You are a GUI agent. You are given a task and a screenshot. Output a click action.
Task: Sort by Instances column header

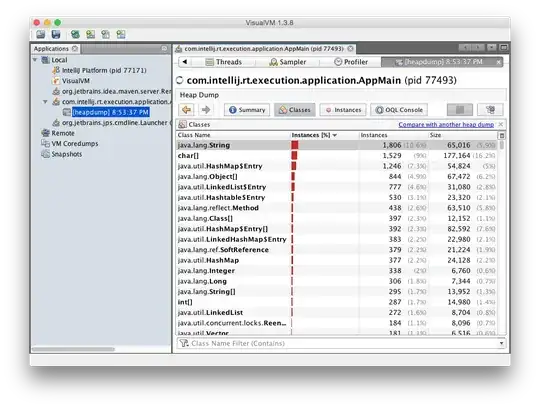click(x=393, y=135)
